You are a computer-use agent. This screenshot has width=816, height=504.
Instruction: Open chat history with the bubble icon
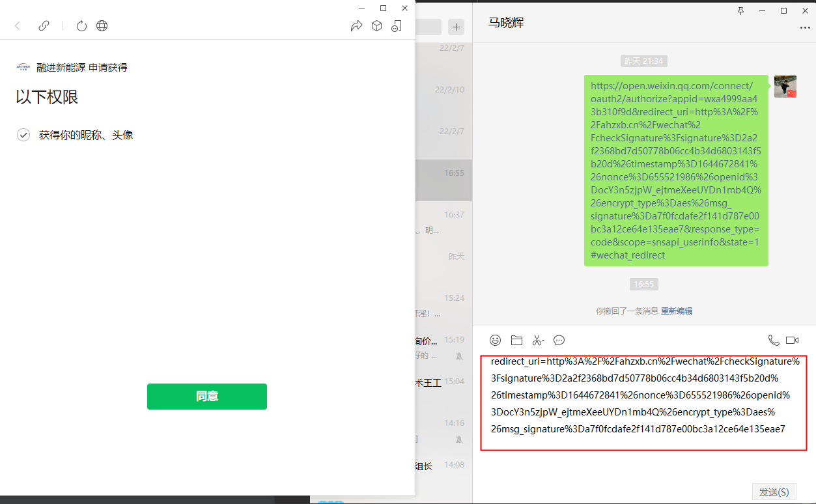[x=559, y=340]
